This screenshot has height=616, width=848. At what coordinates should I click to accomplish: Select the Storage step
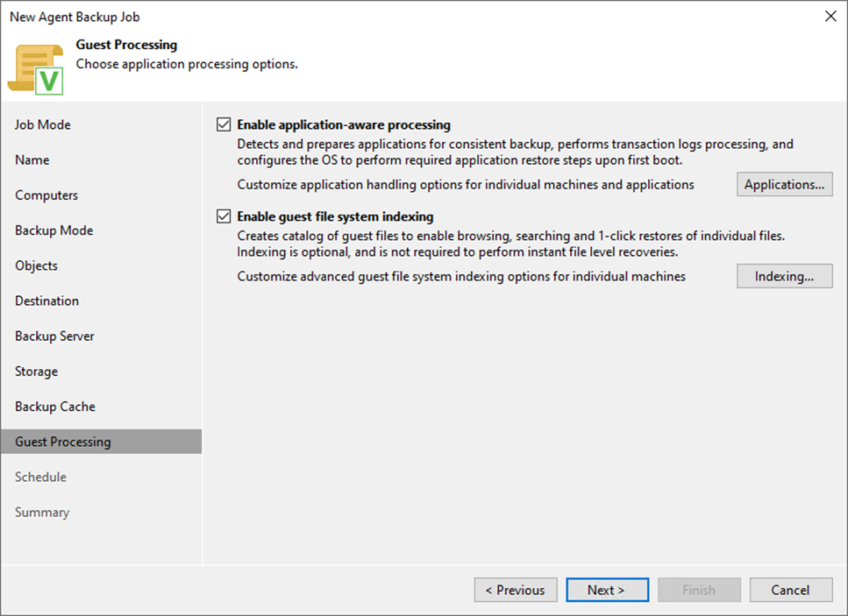(x=36, y=371)
